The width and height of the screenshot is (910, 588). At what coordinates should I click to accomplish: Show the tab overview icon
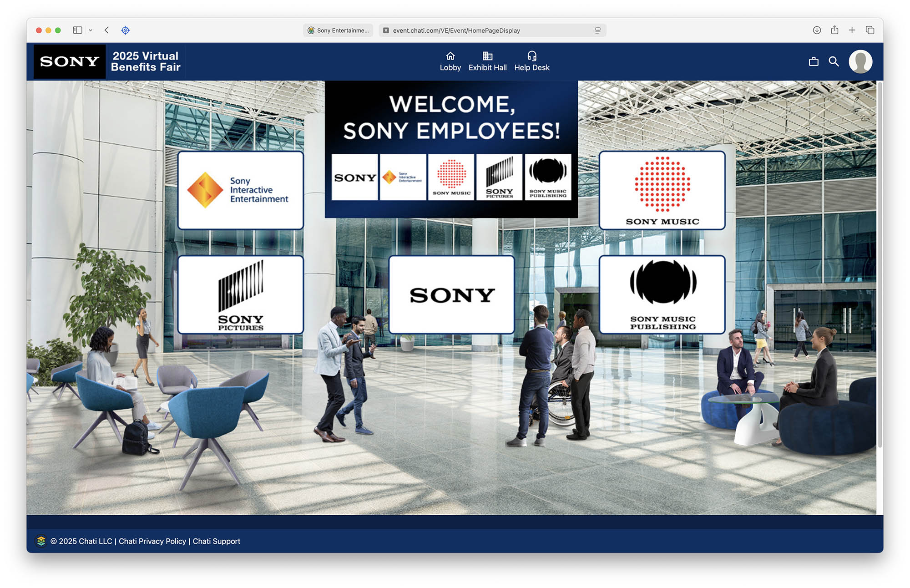pyautogui.click(x=870, y=30)
